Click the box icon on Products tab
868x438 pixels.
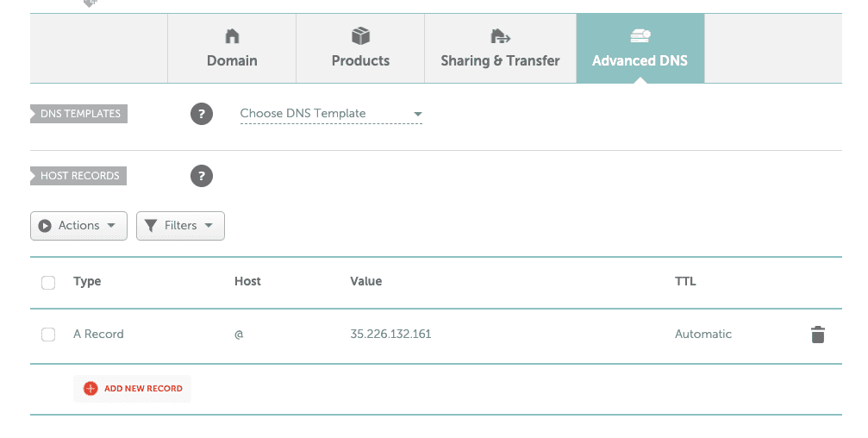point(360,36)
